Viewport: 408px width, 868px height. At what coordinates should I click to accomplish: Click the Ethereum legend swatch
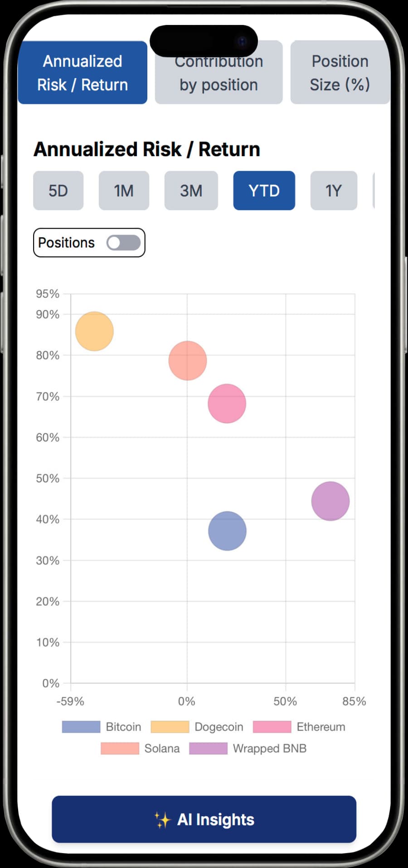[272, 727]
